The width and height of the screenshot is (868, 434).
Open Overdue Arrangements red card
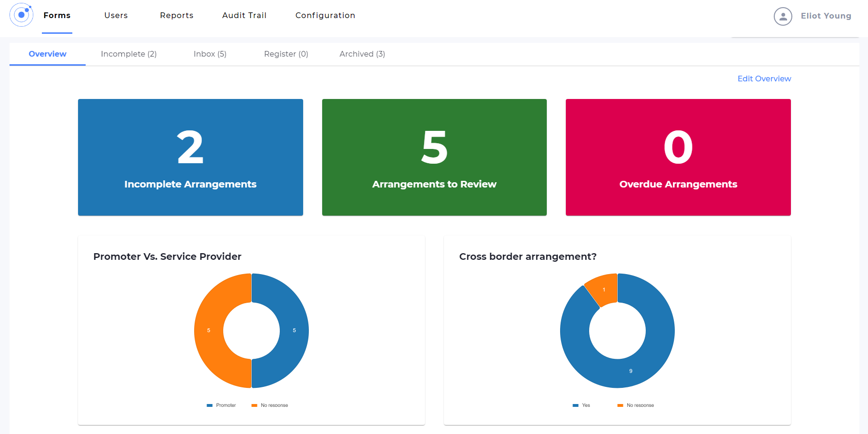(678, 157)
